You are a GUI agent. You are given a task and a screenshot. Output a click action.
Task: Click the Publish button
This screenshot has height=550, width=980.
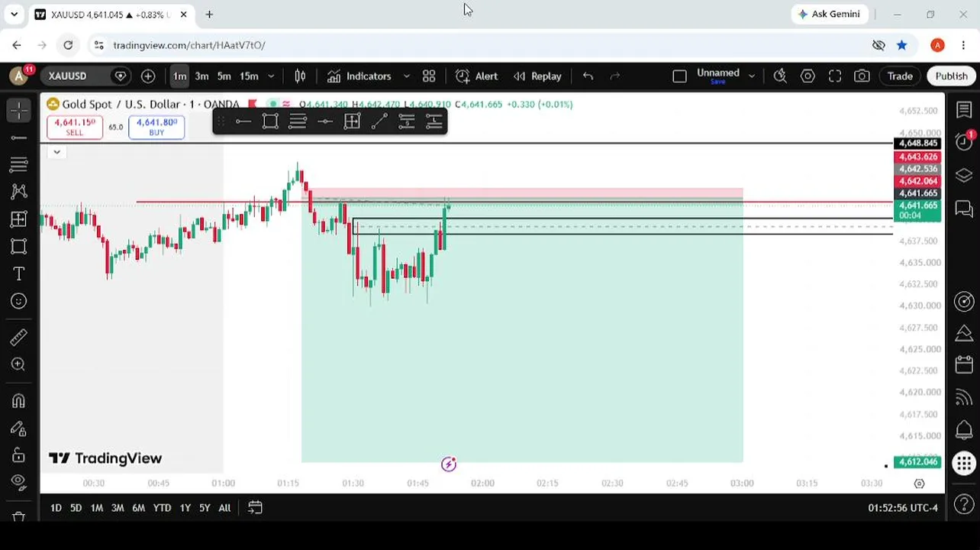point(951,76)
